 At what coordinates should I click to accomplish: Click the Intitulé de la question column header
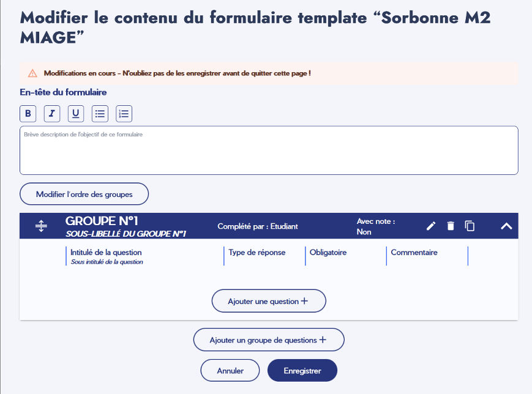tap(106, 252)
